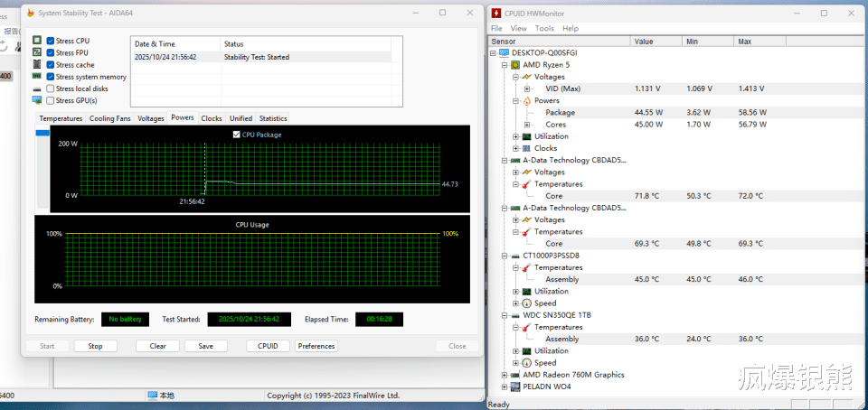This screenshot has height=410, width=868.
Task: Disable Stress system memory checkbox
Action: (x=51, y=77)
